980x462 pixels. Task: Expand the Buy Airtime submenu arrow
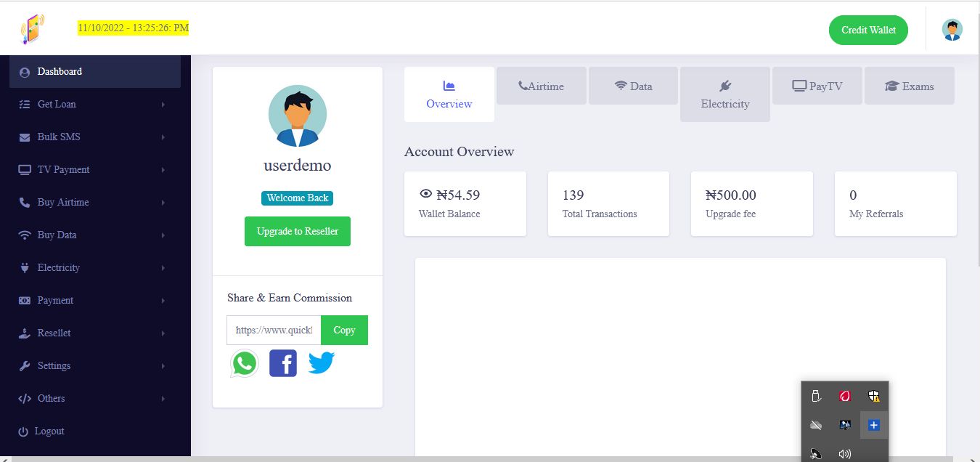pos(163,203)
